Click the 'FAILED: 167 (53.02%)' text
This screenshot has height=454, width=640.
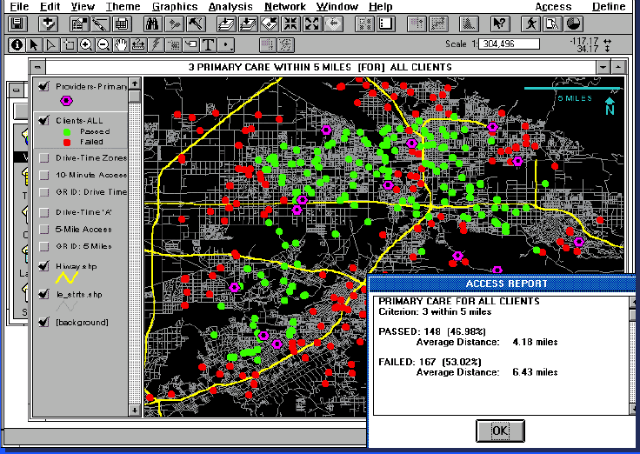(430, 362)
